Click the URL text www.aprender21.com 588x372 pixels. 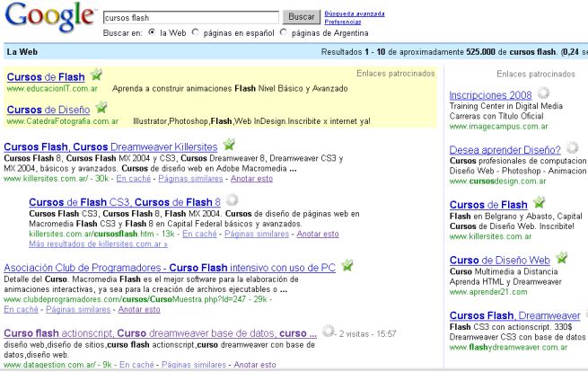488,292
